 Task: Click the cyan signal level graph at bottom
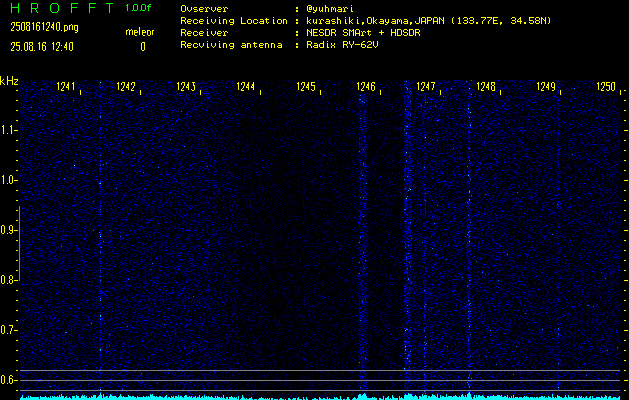[320, 397]
